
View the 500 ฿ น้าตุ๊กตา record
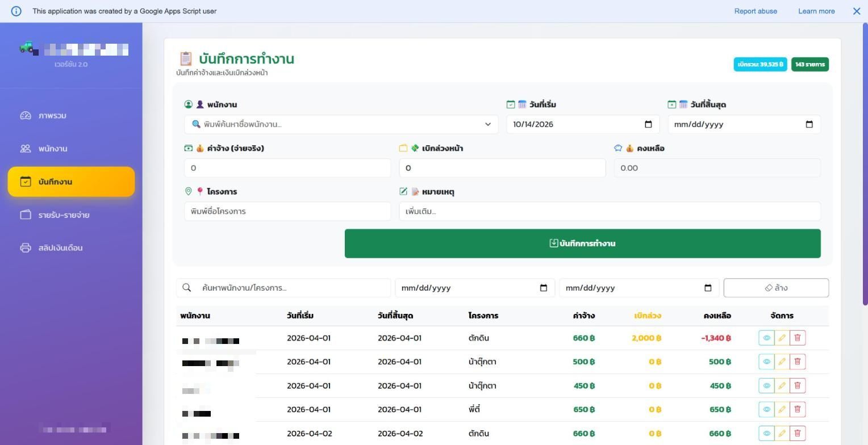[x=766, y=362]
